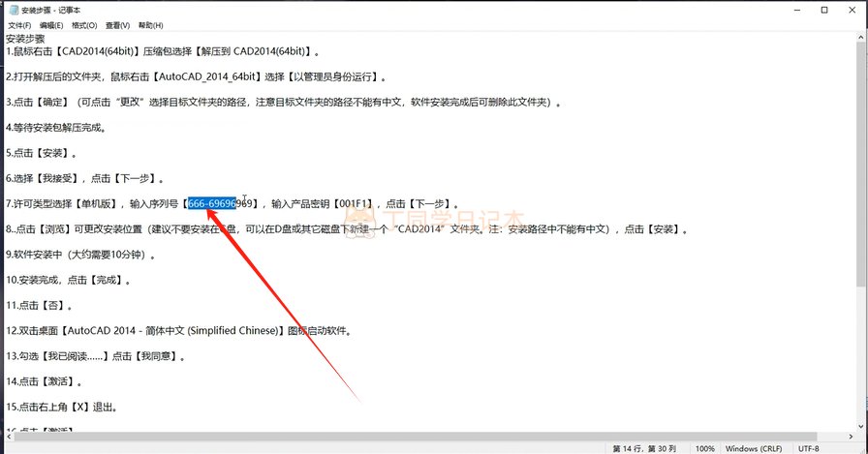
Task: Click the horizontal scrollbar left arrow
Action: pyautogui.click(x=9, y=437)
